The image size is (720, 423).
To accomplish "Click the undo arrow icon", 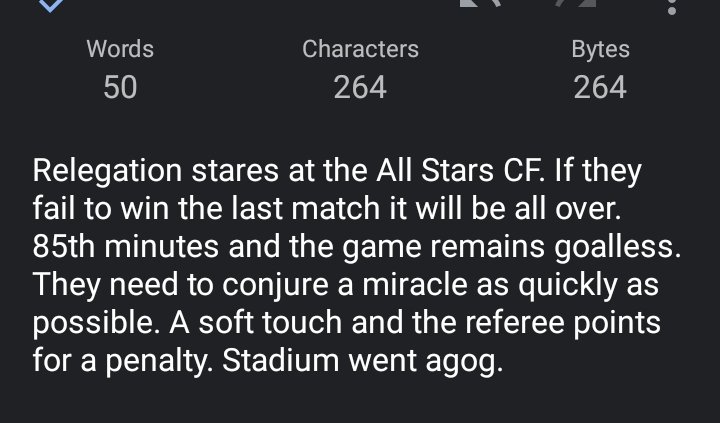I will coord(480,3).
